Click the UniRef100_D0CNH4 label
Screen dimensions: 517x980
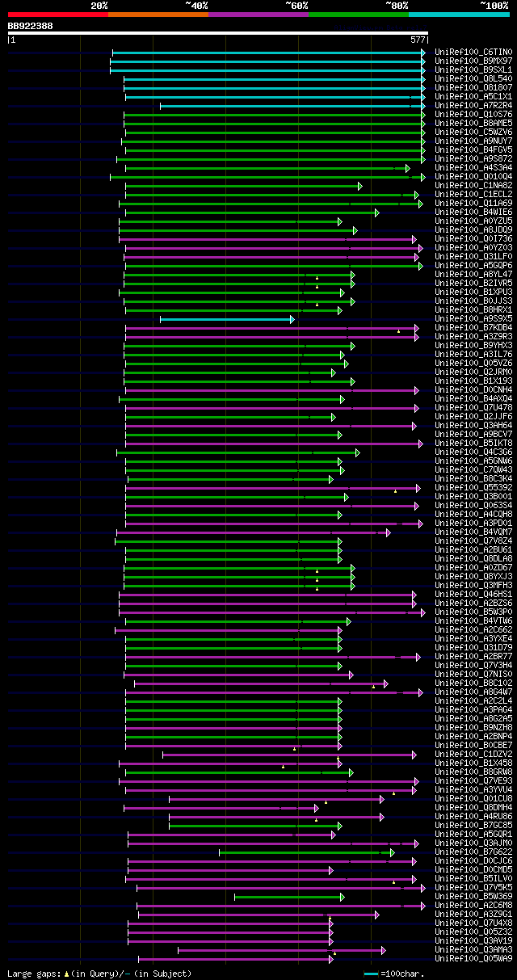(473, 390)
